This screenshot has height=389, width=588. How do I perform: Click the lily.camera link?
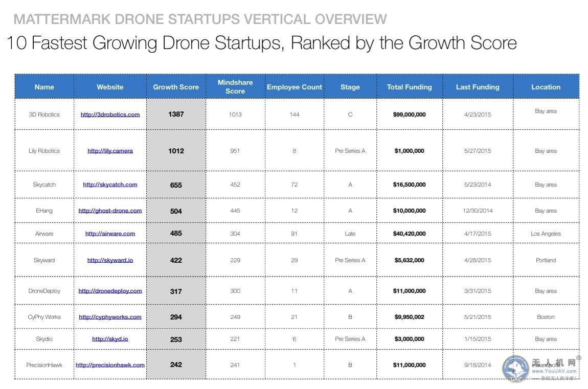(x=110, y=151)
